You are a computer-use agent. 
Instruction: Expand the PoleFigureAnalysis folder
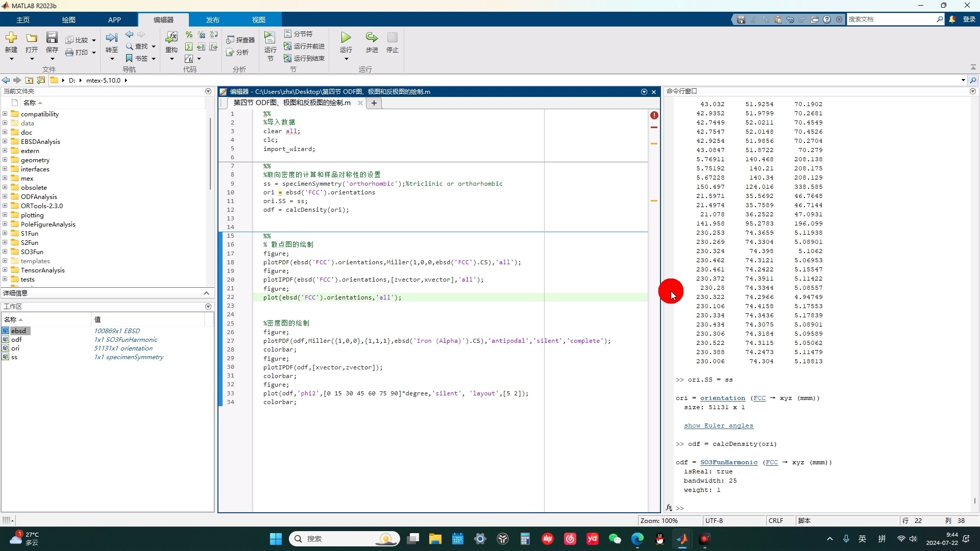5,224
